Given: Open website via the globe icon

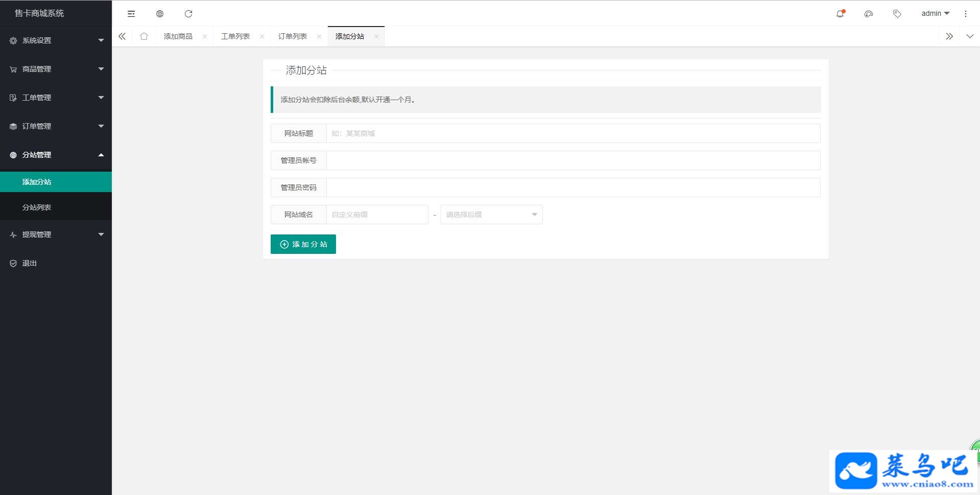Looking at the screenshot, I should click(160, 14).
